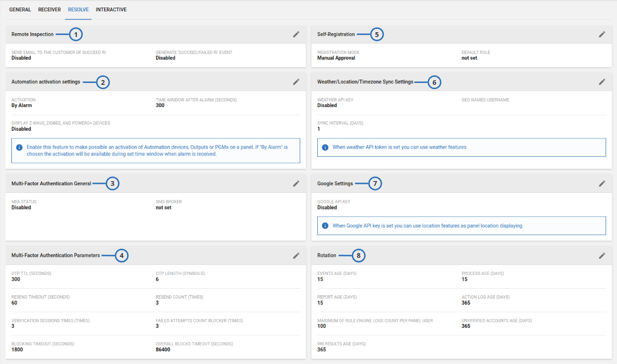This screenshot has height=364, width=617.
Task: Click the Activation By Alarm value
Action: pos(22,105)
